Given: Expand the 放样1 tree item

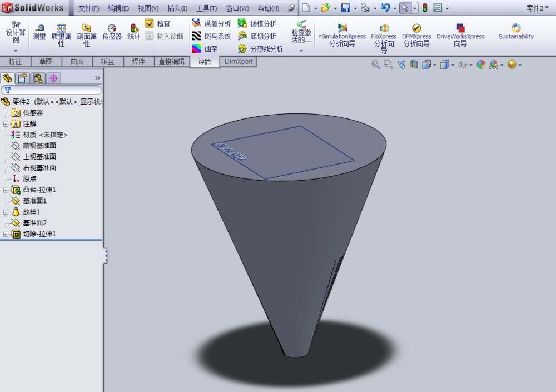Looking at the screenshot, I should (x=4, y=212).
